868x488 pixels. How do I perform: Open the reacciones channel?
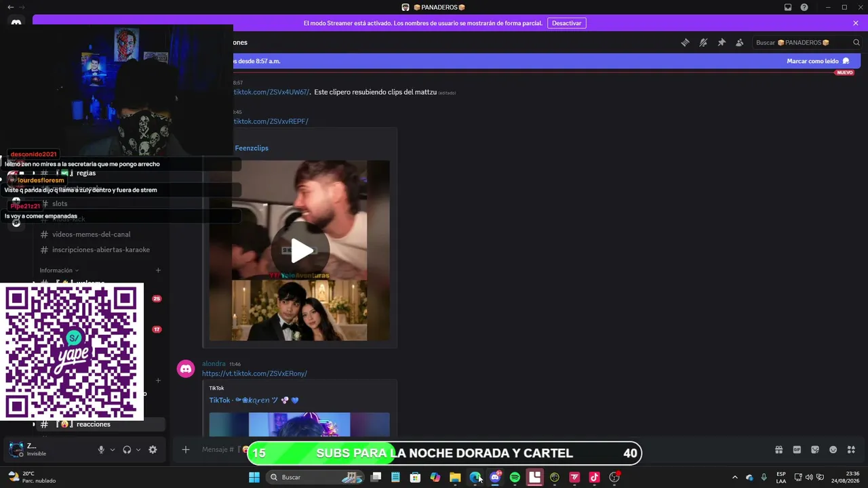100,424
